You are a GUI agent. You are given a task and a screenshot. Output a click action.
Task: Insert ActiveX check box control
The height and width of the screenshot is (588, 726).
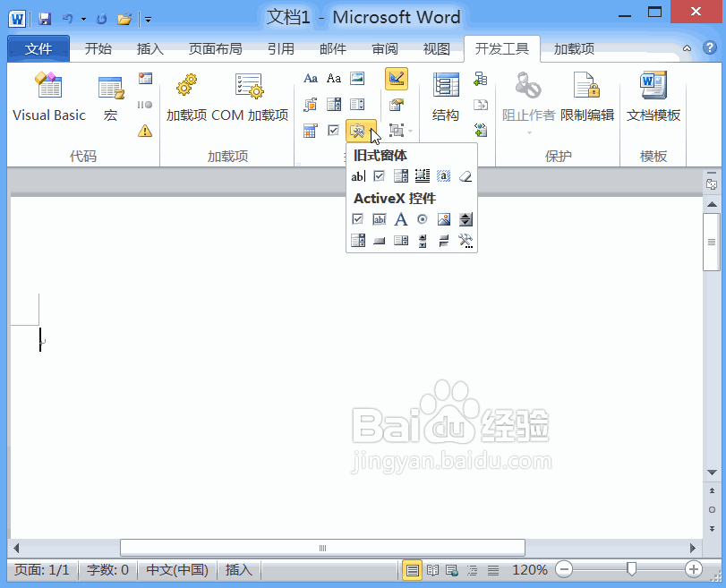[358, 219]
